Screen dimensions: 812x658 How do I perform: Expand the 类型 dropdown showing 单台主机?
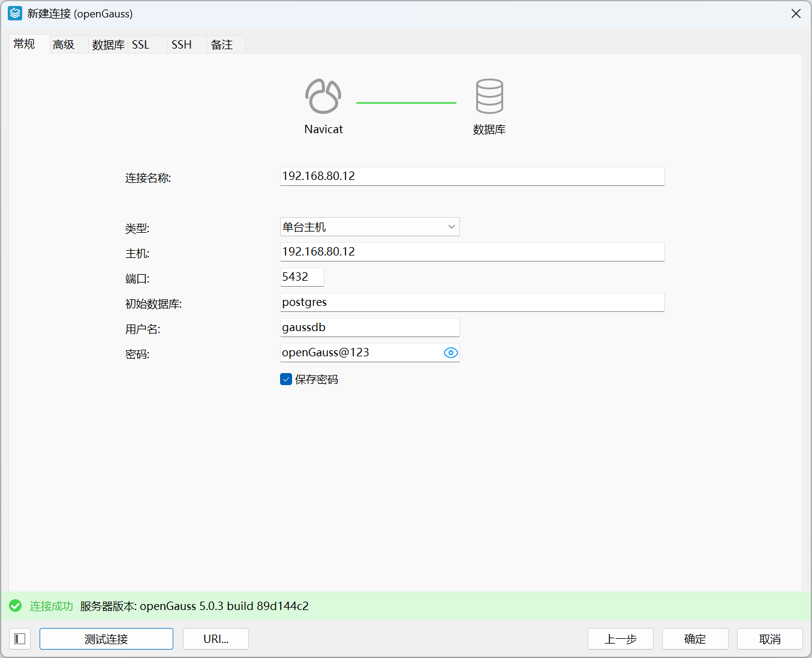tap(369, 227)
